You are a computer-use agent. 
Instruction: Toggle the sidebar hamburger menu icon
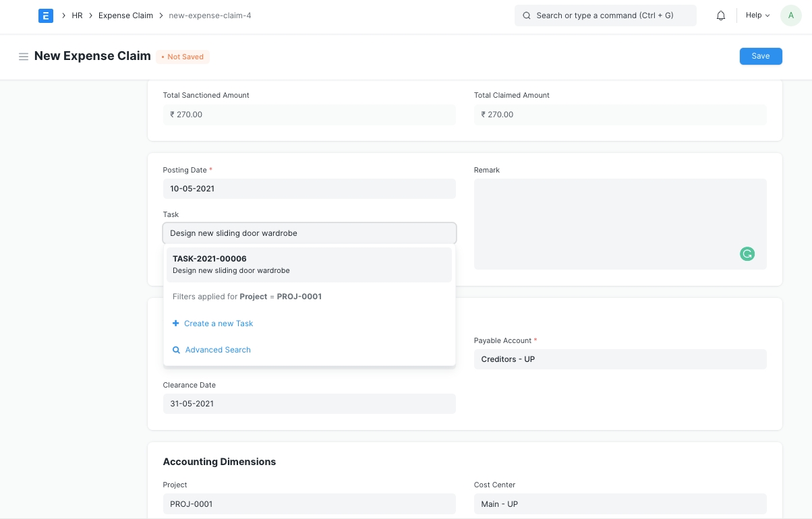[24, 57]
